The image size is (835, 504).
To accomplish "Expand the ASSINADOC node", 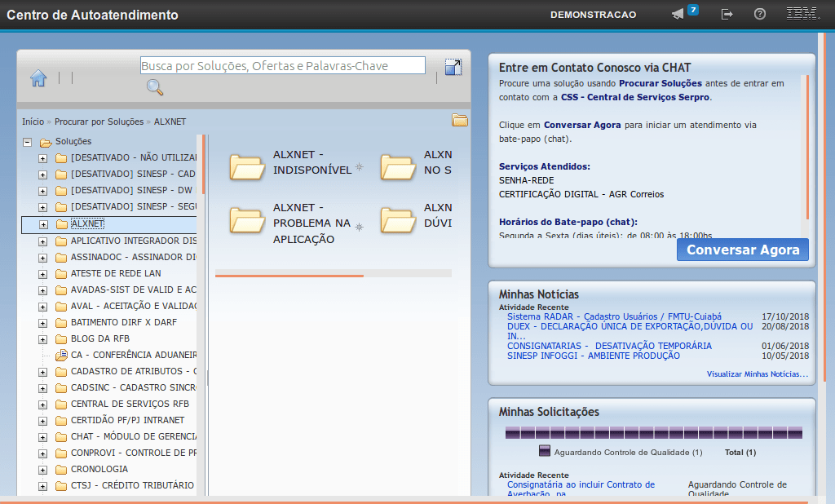I will coord(42,258).
